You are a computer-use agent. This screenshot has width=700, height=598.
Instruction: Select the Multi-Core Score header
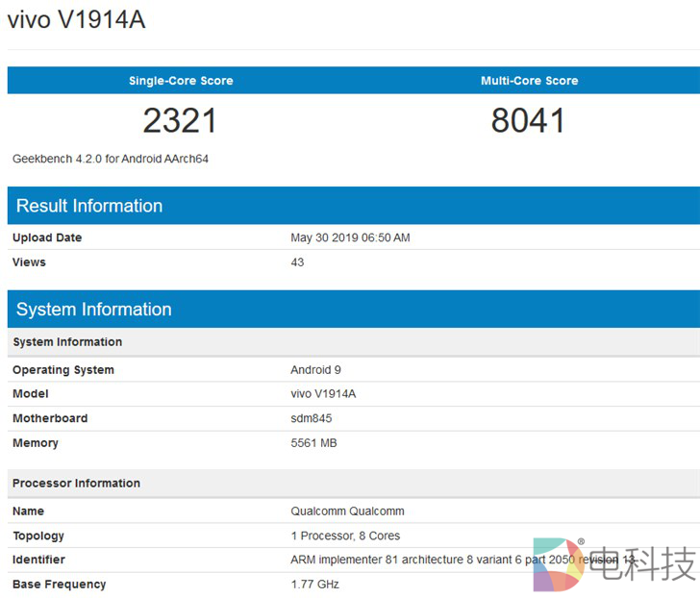tap(529, 81)
